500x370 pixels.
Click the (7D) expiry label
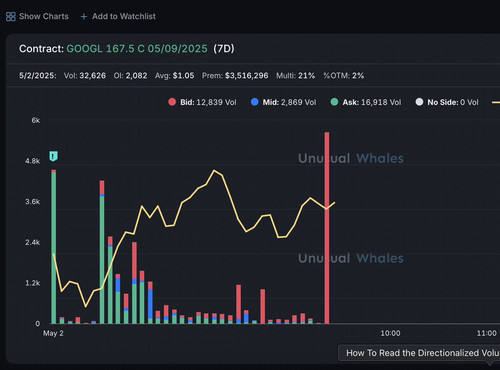pyautogui.click(x=224, y=49)
